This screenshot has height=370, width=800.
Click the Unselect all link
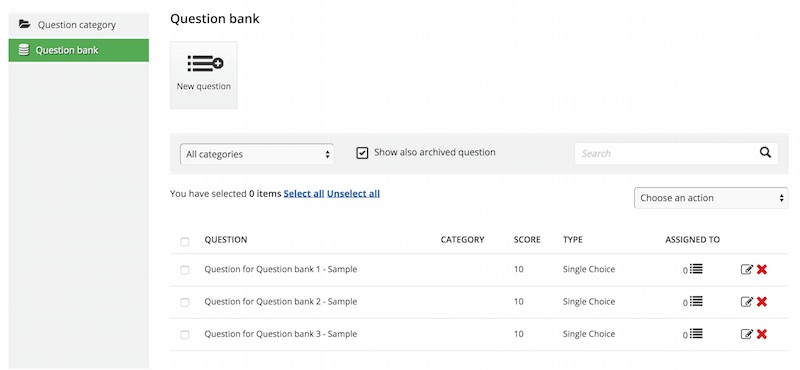tap(353, 193)
